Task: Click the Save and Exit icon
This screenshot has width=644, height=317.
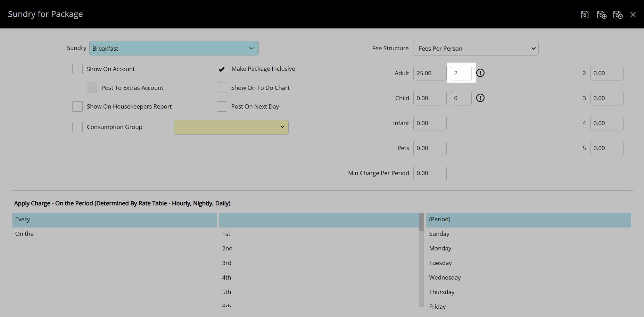Action: pyautogui.click(x=618, y=15)
